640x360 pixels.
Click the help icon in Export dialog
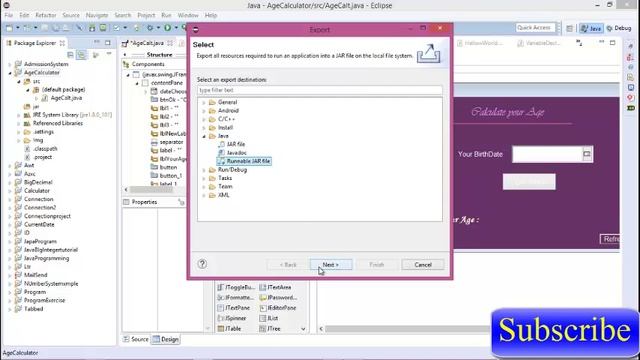pyautogui.click(x=202, y=264)
